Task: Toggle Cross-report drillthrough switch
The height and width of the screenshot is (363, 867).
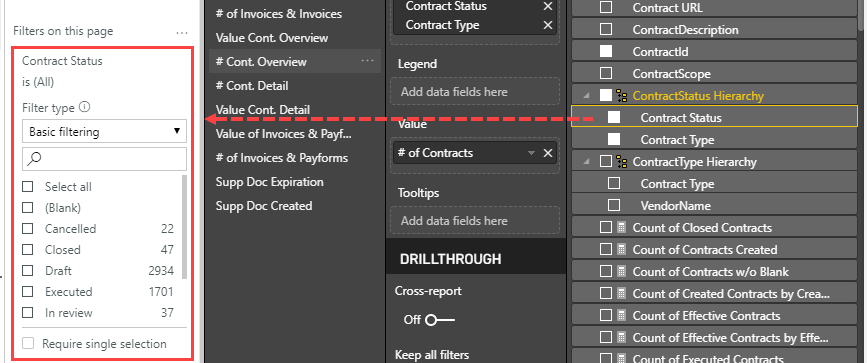Action: 440,320
